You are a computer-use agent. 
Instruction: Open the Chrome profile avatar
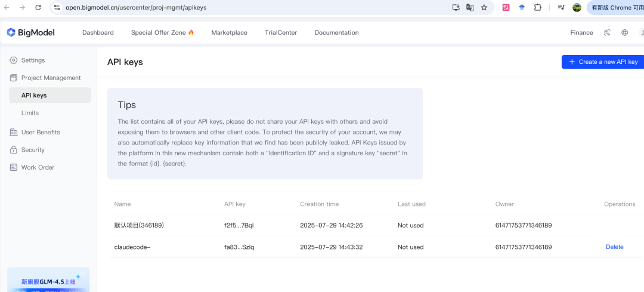tap(577, 7)
